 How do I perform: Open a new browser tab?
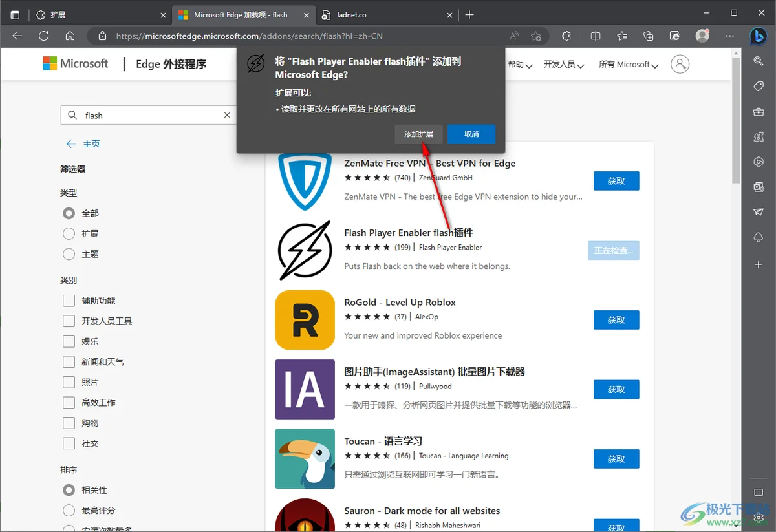pyautogui.click(x=469, y=14)
